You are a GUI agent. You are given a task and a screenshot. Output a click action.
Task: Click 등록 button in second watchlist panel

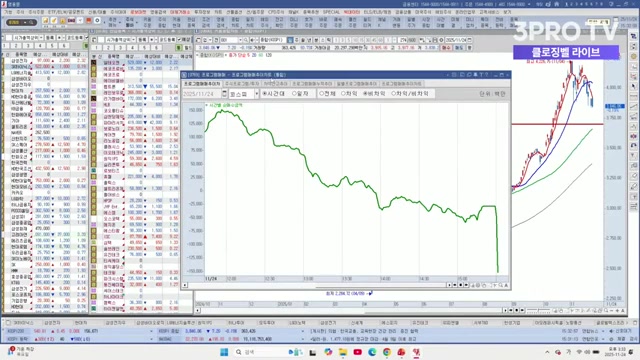point(142,40)
